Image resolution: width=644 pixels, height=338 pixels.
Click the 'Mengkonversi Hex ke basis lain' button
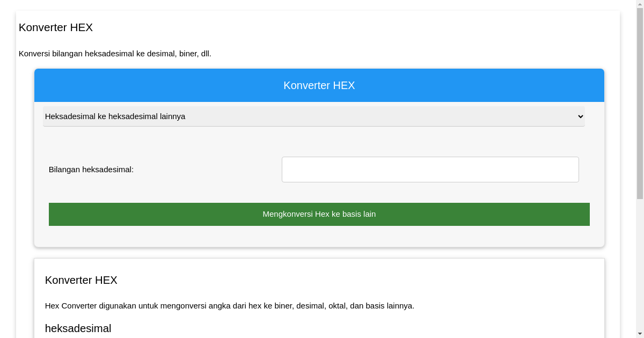319,214
